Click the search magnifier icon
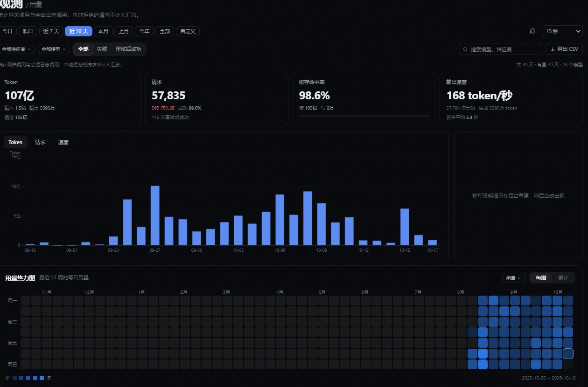Viewport: 588px width, 387px height. 465,49
